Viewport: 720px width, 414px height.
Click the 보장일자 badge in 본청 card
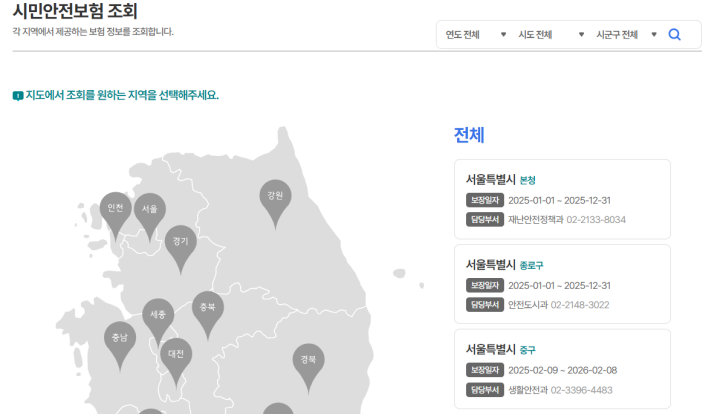coord(485,200)
